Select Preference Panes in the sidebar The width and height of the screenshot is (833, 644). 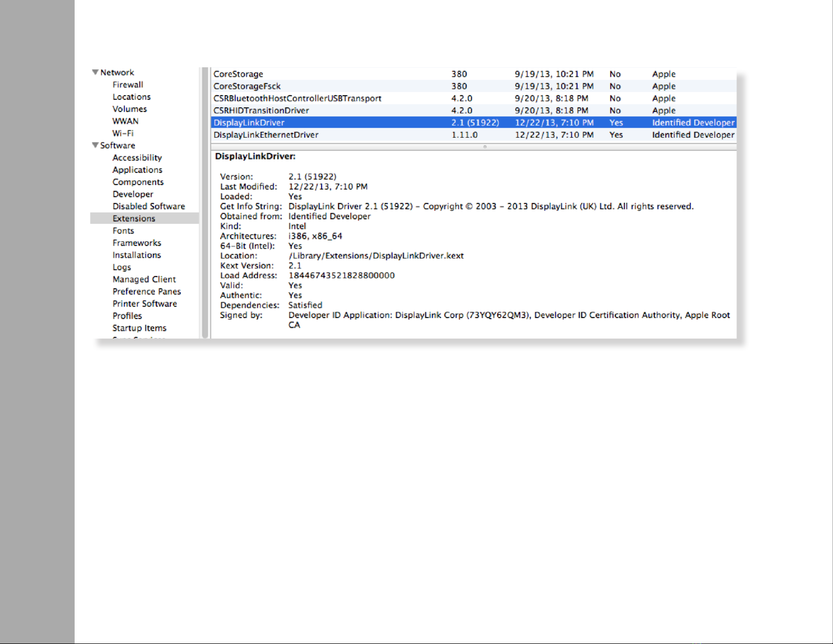(x=147, y=291)
